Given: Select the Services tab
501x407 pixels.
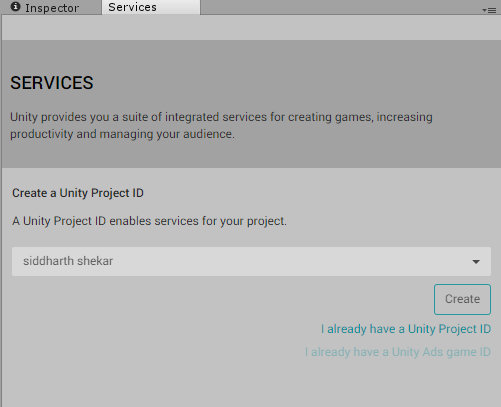Looking at the screenshot, I should [151, 7].
